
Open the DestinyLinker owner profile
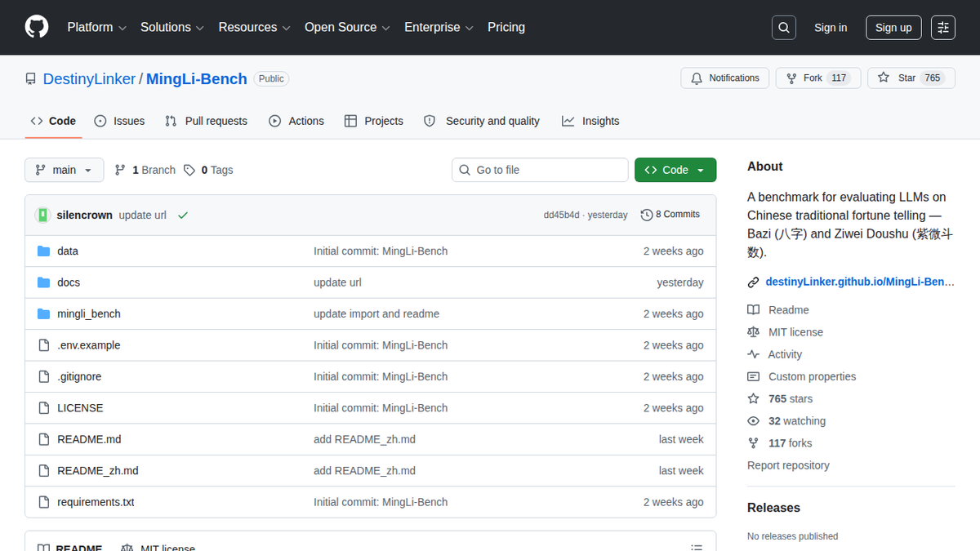tap(89, 79)
